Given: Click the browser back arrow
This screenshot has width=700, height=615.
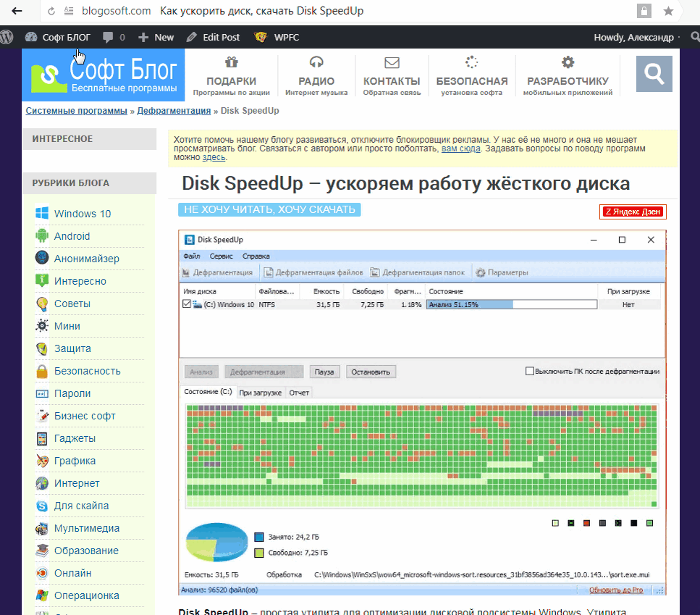Looking at the screenshot, I should pyautogui.click(x=17, y=11).
